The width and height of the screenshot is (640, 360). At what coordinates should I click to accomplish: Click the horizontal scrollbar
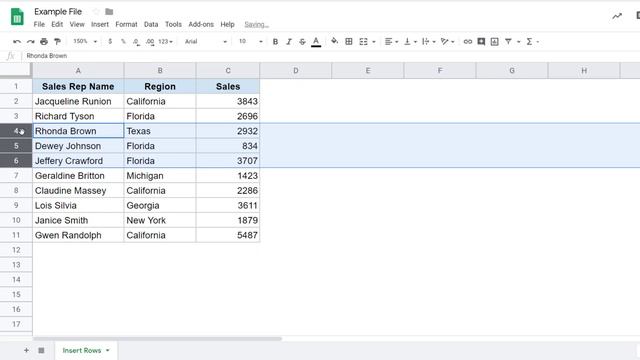pyautogui.click(x=157, y=338)
